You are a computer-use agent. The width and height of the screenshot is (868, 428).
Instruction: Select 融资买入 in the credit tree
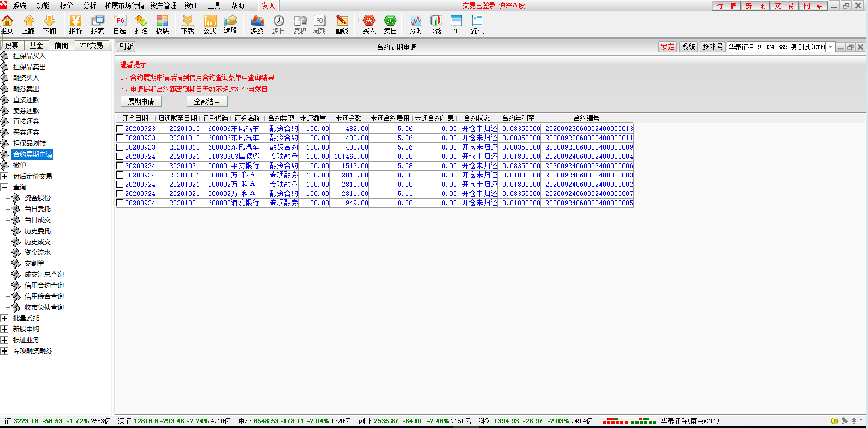coord(26,78)
